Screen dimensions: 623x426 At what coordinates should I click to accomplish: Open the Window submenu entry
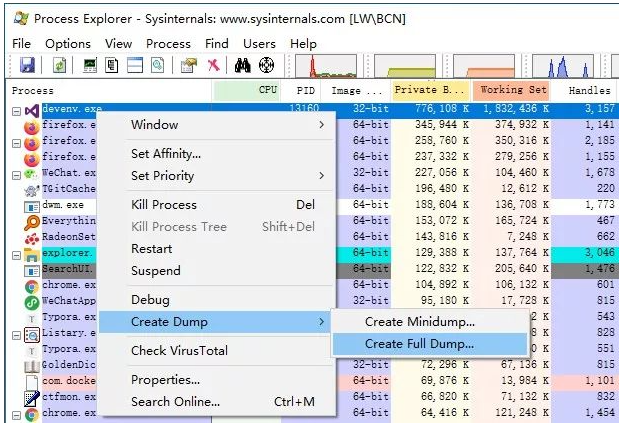[217, 125]
